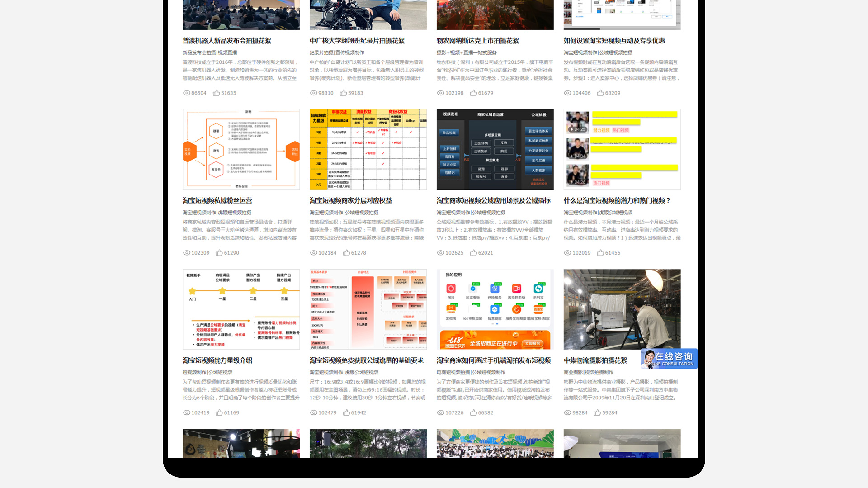
Task: Click the eye views icon beside 86504
Action: [186, 93]
